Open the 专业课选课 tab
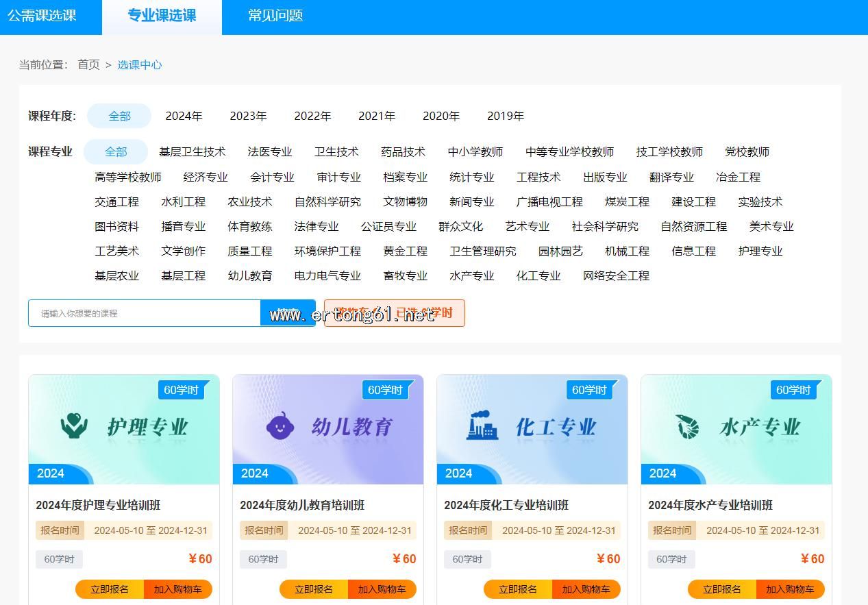The width and height of the screenshot is (868, 605). 162,16
